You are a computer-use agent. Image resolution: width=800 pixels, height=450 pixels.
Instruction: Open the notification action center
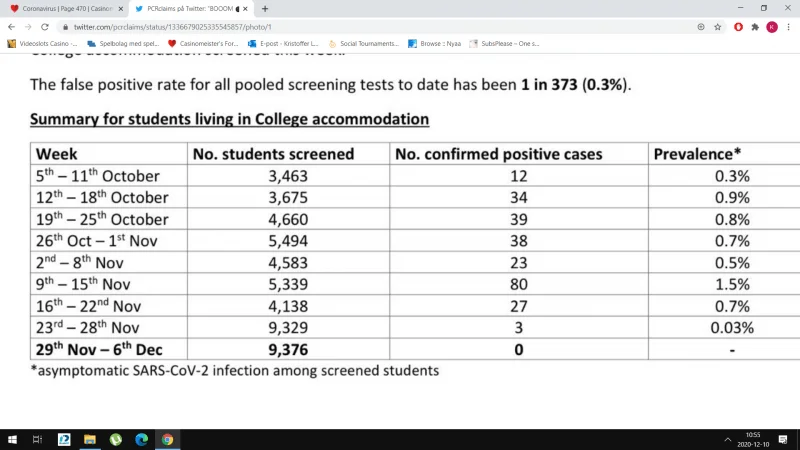click(x=783, y=439)
